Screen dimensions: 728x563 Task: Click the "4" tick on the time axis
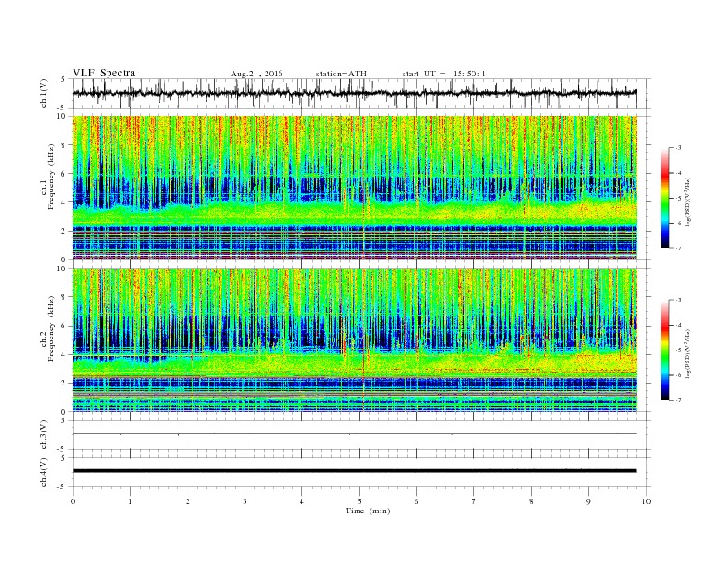pyautogui.click(x=301, y=501)
